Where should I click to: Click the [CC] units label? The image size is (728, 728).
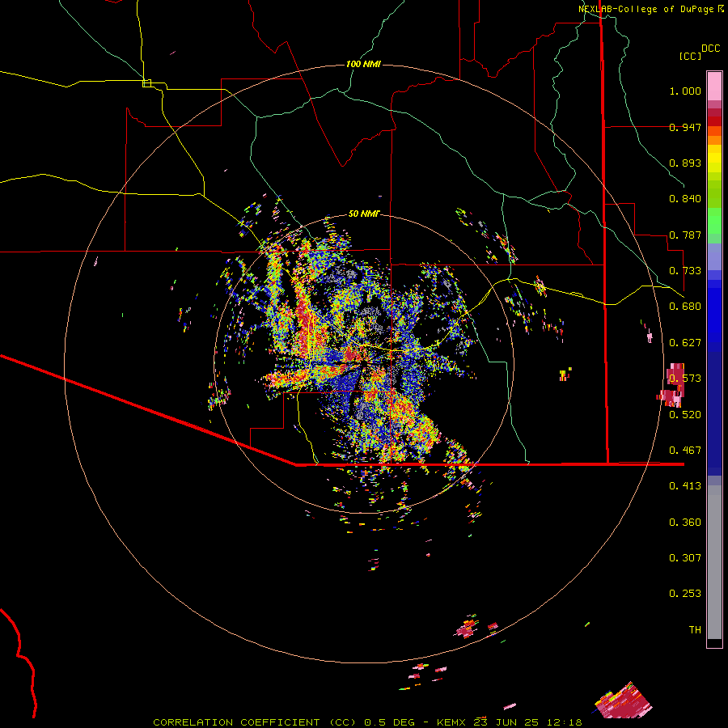click(x=690, y=56)
